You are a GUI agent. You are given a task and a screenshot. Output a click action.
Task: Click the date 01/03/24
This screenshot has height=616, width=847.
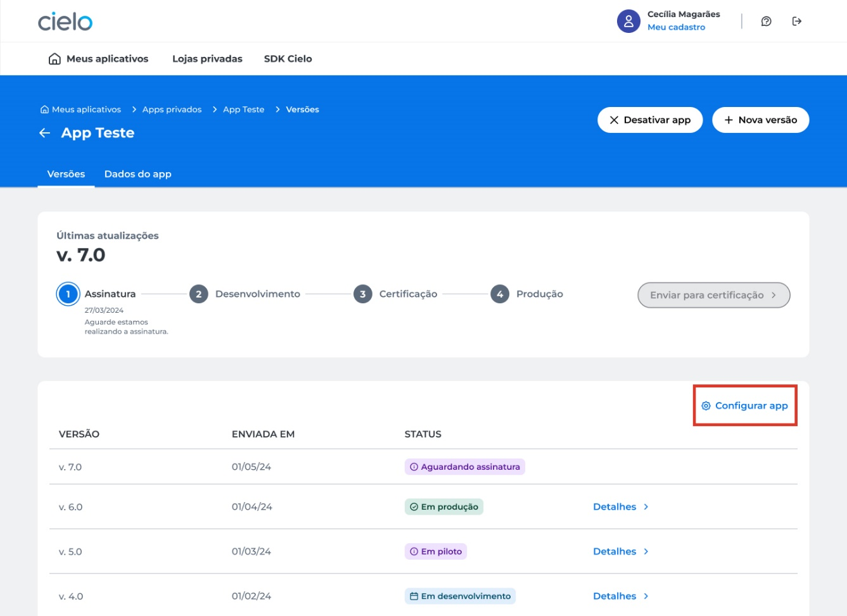pyautogui.click(x=252, y=551)
